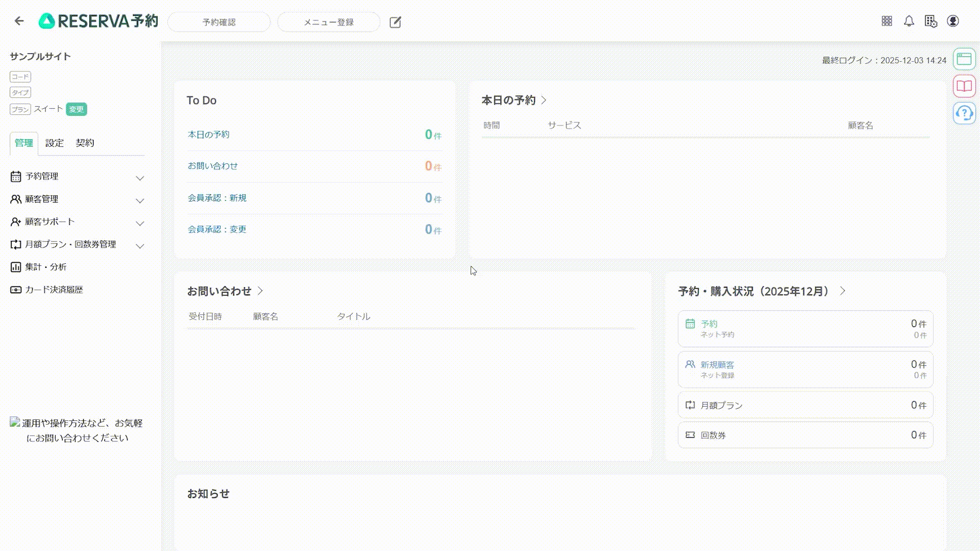Click the 集計・分析 chart icon
The image size is (980, 551).
click(16, 267)
